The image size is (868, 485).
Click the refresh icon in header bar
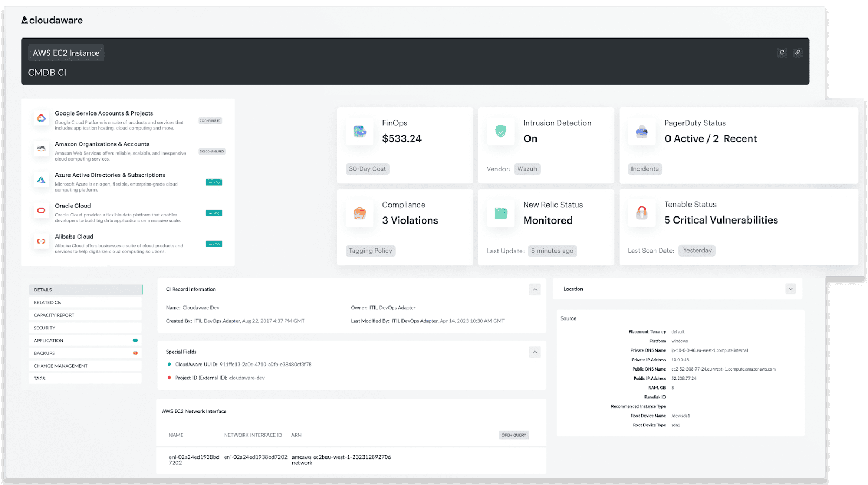[x=782, y=53]
